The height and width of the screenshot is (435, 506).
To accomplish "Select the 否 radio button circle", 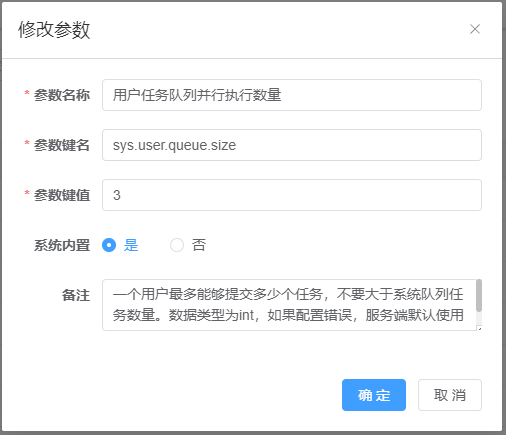I will (x=177, y=245).
